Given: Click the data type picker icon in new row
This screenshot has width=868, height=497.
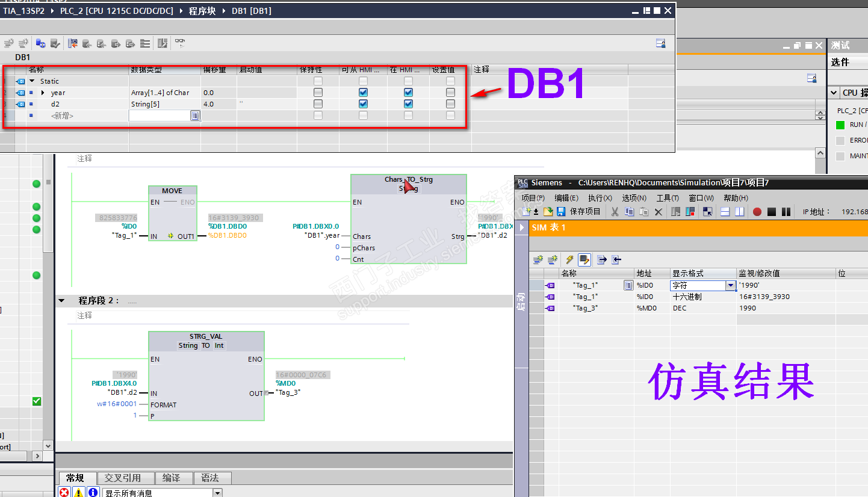Looking at the screenshot, I should coord(195,116).
